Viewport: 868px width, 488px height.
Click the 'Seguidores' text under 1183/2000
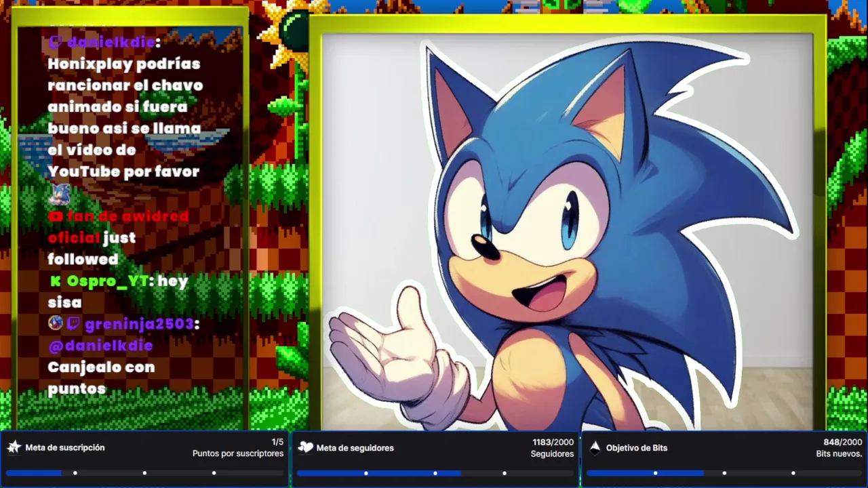(x=552, y=453)
